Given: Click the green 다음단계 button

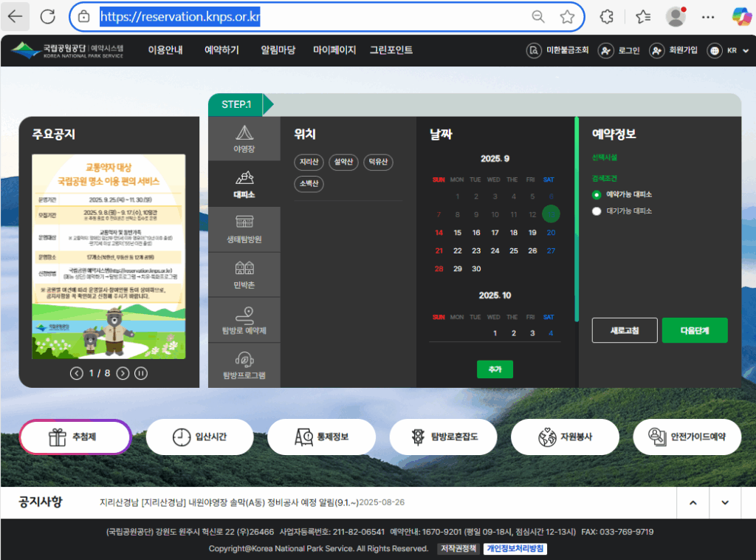Looking at the screenshot, I should 694,330.
